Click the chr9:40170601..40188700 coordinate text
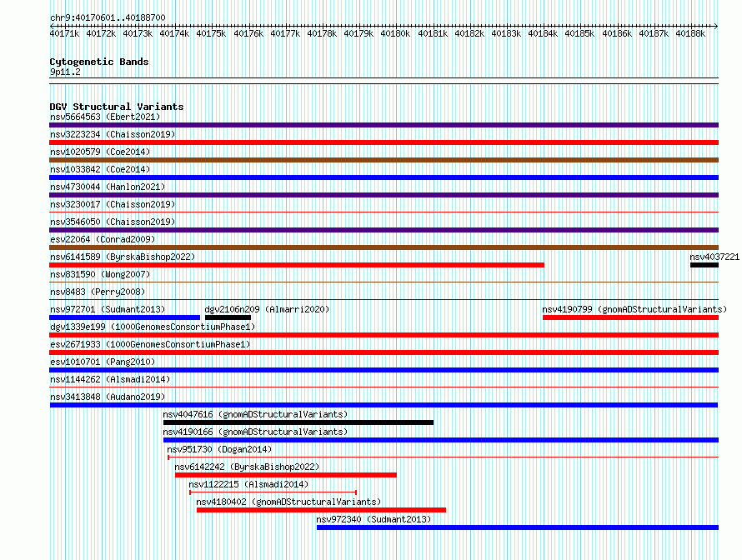 [108, 17]
